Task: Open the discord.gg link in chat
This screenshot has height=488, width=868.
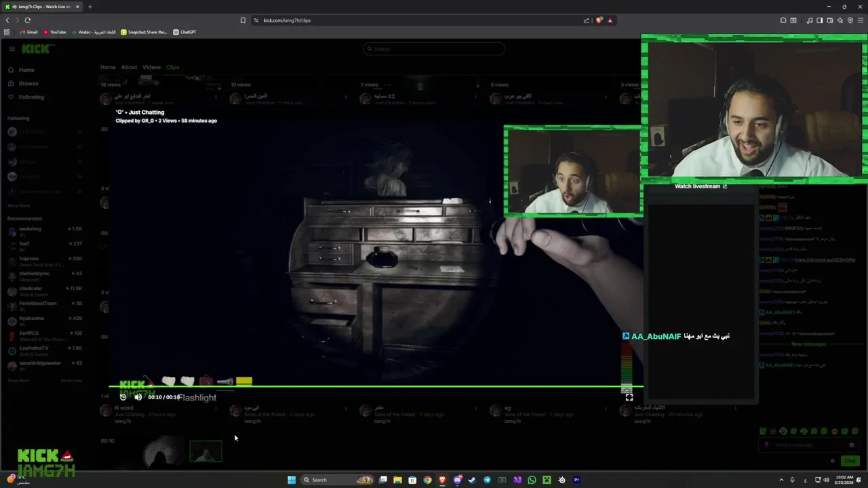Action: (x=824, y=260)
